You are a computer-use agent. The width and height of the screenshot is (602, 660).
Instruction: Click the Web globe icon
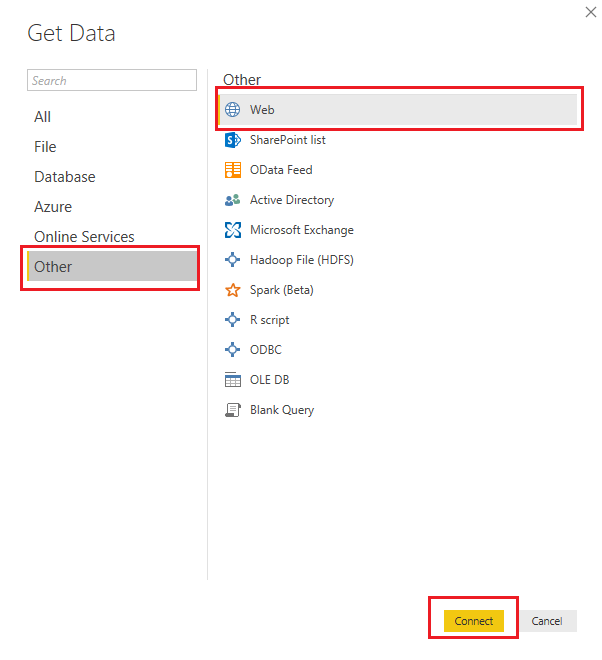pyautogui.click(x=233, y=110)
